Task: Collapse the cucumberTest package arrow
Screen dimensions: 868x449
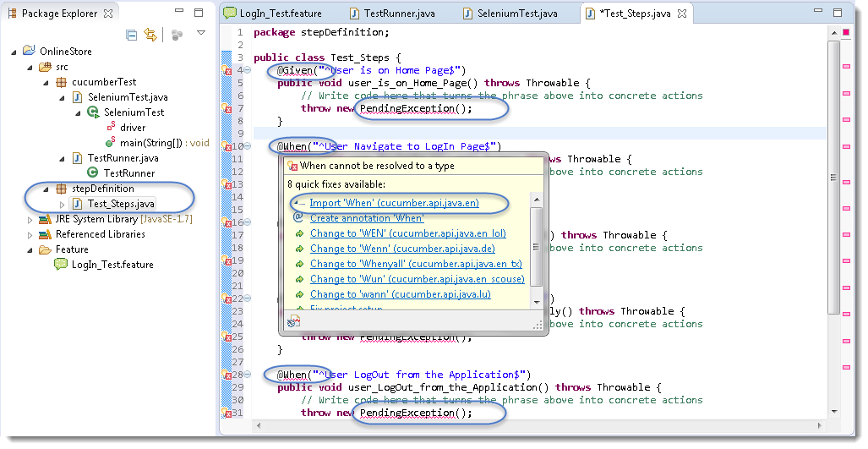Action: coord(46,83)
